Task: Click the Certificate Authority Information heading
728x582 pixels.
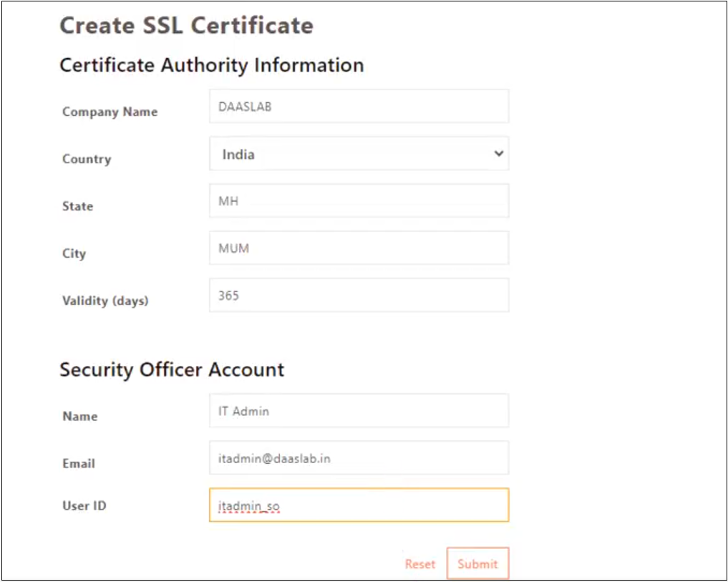Action: [211, 65]
